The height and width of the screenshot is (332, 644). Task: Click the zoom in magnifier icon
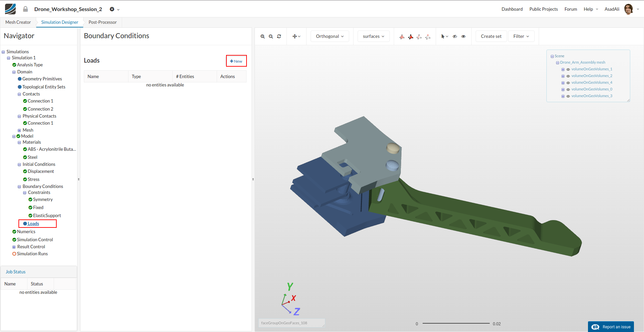(263, 37)
